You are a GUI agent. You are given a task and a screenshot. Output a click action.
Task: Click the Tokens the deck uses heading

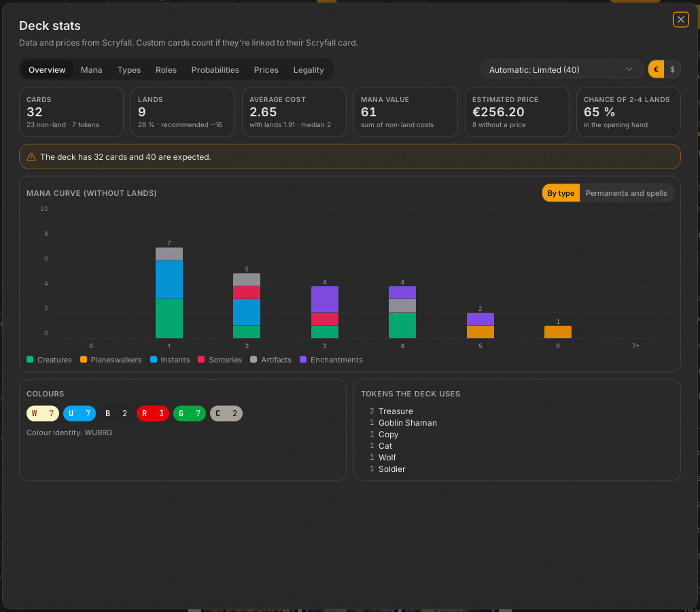pos(410,394)
